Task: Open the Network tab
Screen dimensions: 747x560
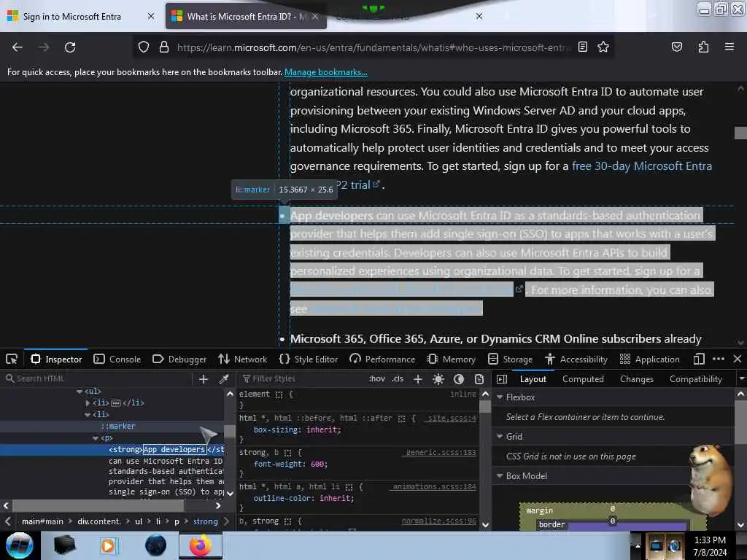Action: point(242,359)
